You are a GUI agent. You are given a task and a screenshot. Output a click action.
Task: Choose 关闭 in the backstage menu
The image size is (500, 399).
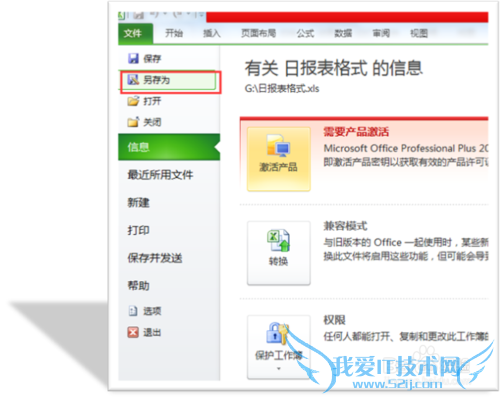(169, 122)
